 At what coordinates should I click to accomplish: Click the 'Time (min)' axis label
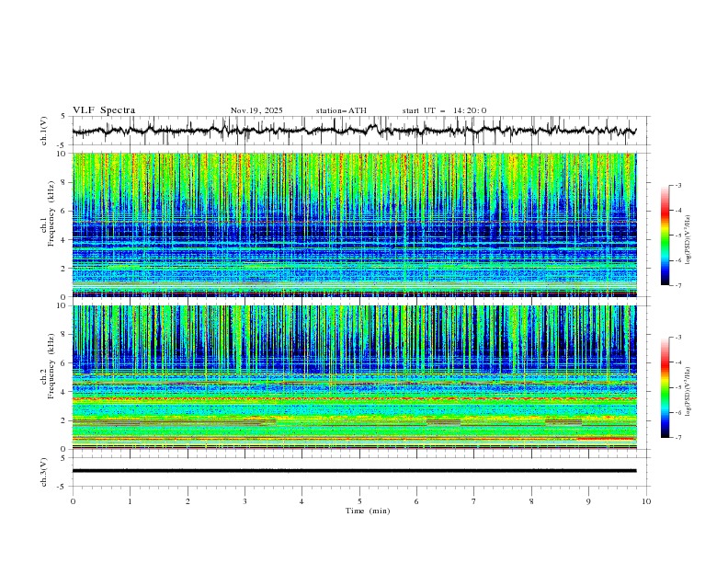tap(368, 511)
